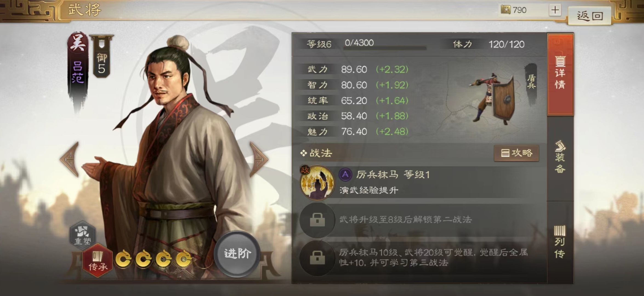Add gold with the plus button
This screenshot has width=644, height=296.
click(x=555, y=10)
